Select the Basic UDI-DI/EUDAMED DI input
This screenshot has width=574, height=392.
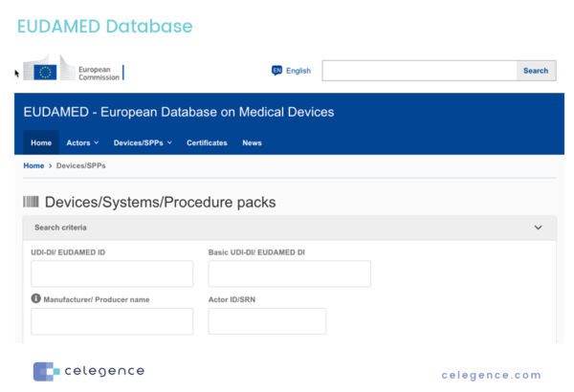[x=289, y=273]
